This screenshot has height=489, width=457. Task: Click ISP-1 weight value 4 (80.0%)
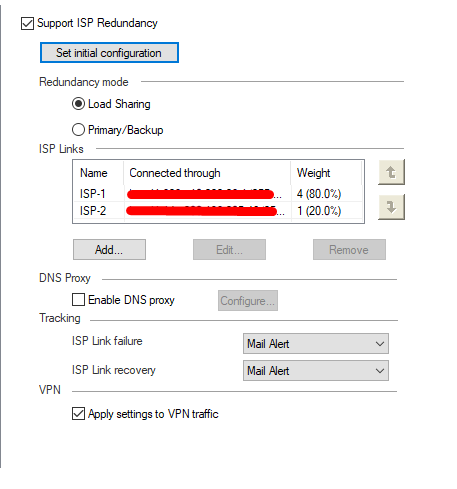point(319,194)
